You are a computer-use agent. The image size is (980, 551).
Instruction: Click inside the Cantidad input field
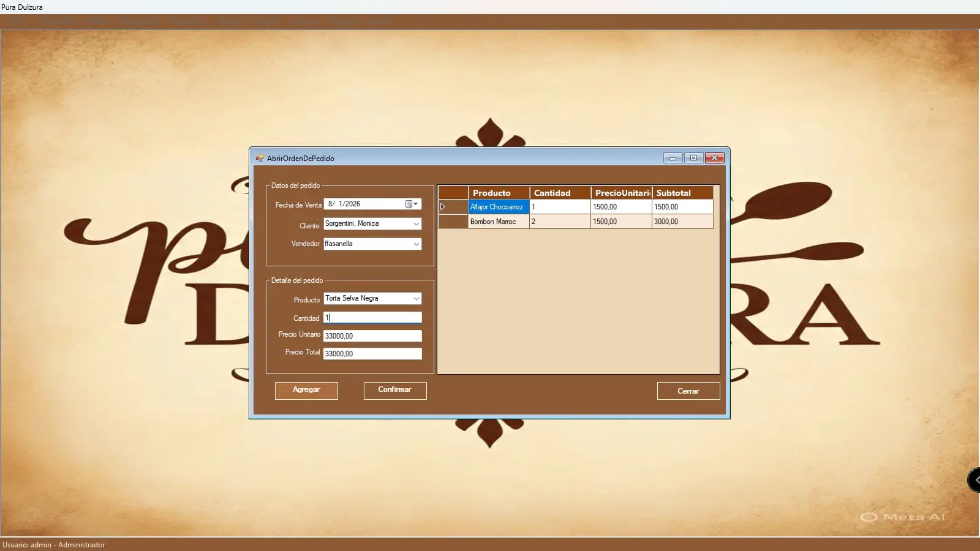pyautogui.click(x=372, y=317)
